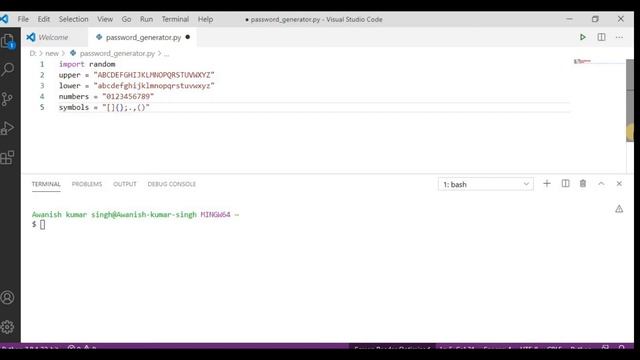Close the Visual Studio Code window

click(x=621, y=19)
